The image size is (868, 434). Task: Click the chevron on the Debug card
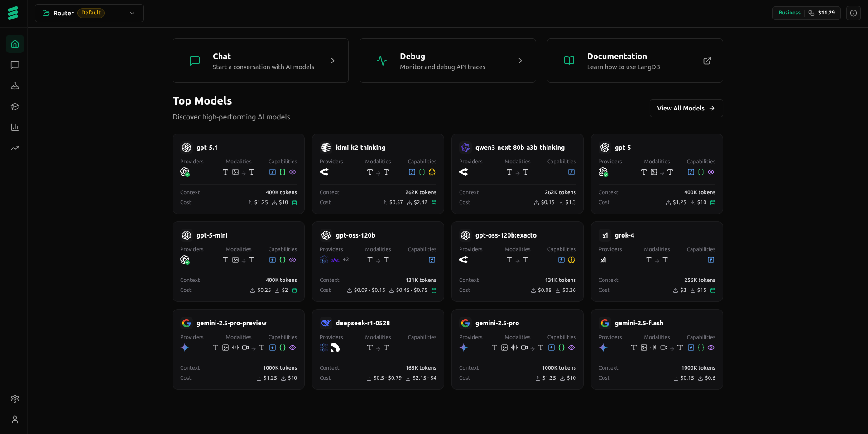(520, 61)
